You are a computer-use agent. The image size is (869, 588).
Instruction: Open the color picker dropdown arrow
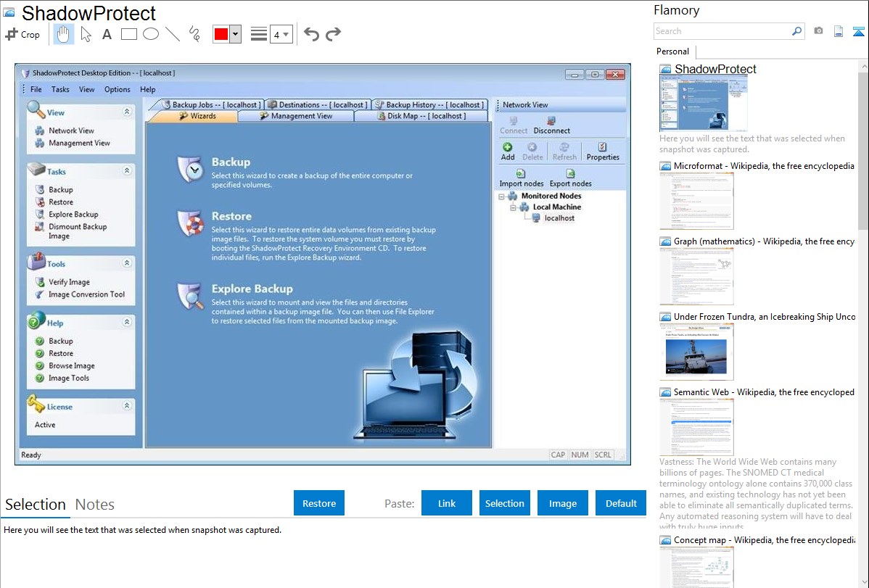pyautogui.click(x=235, y=34)
